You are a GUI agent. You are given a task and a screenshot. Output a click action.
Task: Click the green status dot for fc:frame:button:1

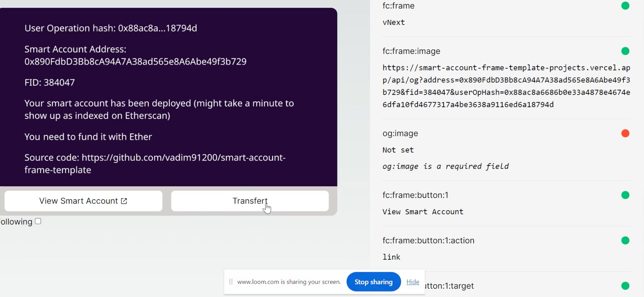click(625, 195)
